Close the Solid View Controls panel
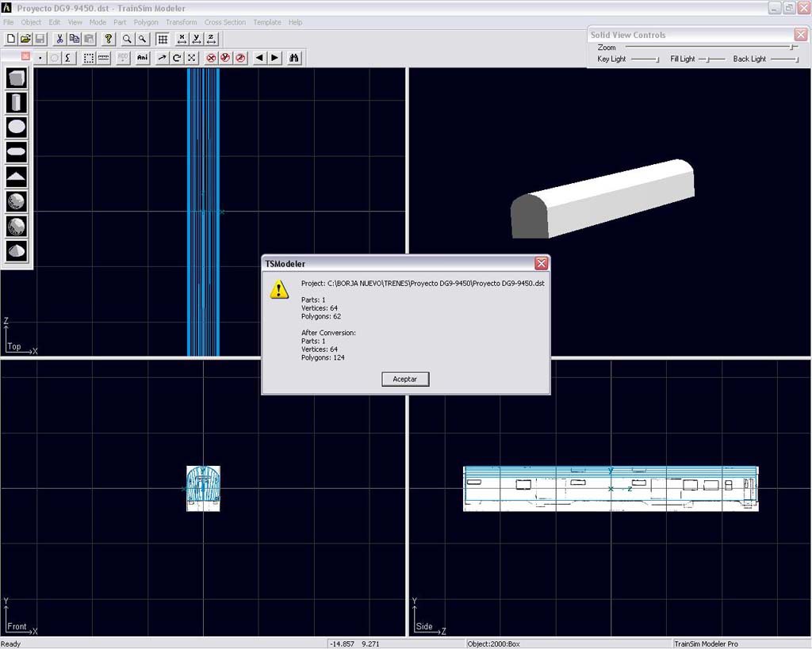812x649 pixels. pos(800,35)
